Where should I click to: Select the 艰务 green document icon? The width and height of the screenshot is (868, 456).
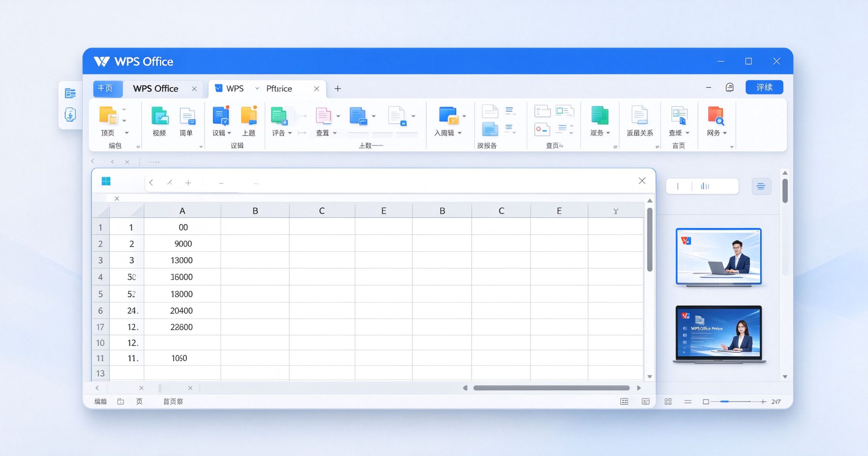coord(599,115)
